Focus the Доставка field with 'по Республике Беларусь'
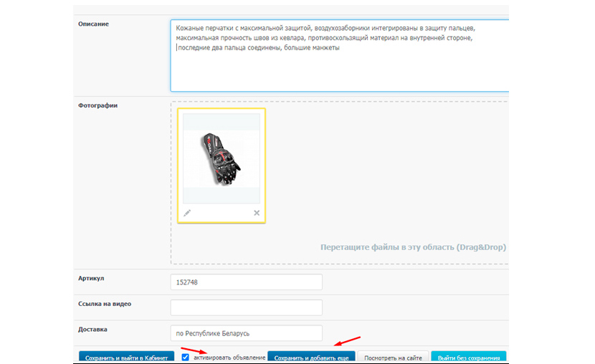The width and height of the screenshot is (595, 364). point(247,333)
